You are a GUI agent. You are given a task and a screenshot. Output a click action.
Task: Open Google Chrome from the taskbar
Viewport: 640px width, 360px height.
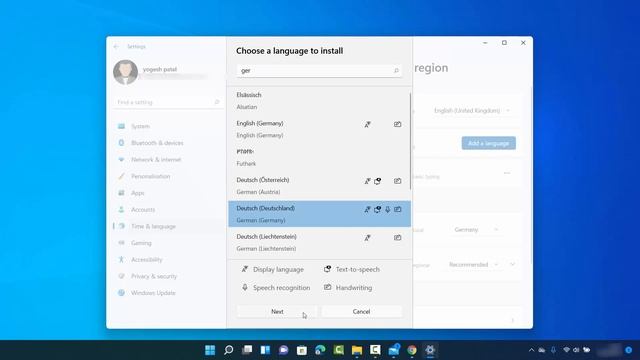[x=412, y=350]
